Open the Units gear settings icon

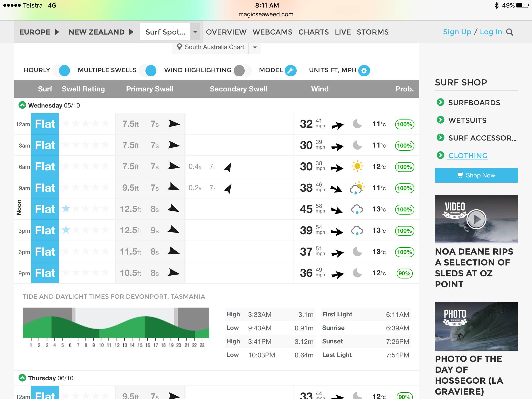click(364, 70)
